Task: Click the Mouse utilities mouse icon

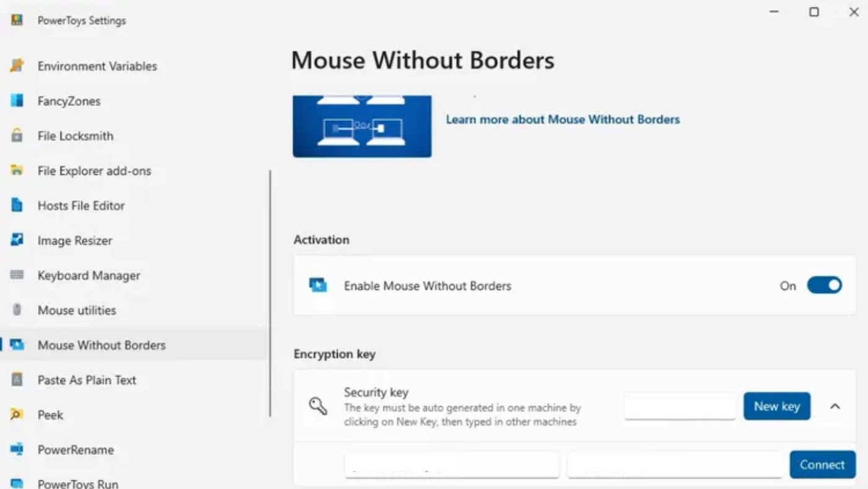Action: click(x=17, y=310)
